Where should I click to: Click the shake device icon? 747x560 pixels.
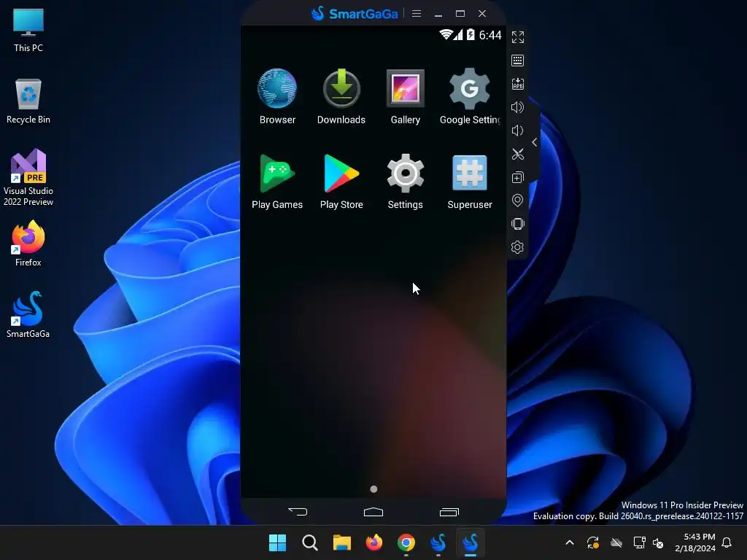[x=518, y=224]
